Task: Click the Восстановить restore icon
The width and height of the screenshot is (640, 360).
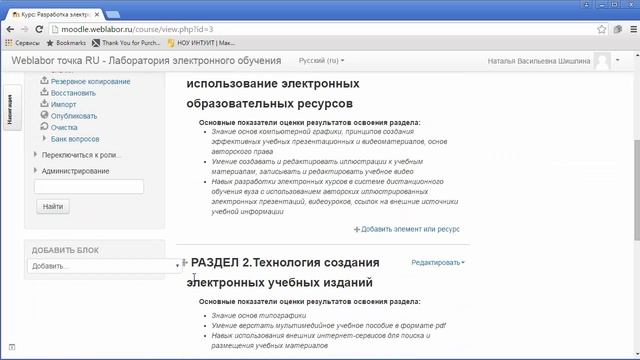Action: [x=44, y=92]
